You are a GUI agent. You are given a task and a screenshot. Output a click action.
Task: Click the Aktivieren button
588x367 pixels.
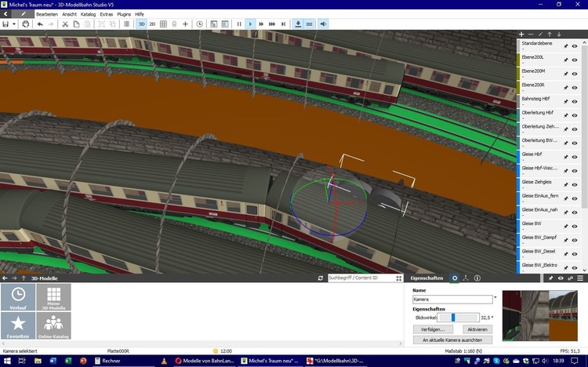tap(477, 329)
